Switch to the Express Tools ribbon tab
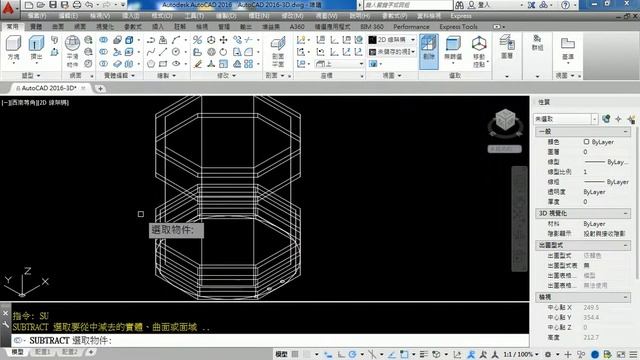Viewport: 640px width, 360px height. pyautogui.click(x=458, y=27)
